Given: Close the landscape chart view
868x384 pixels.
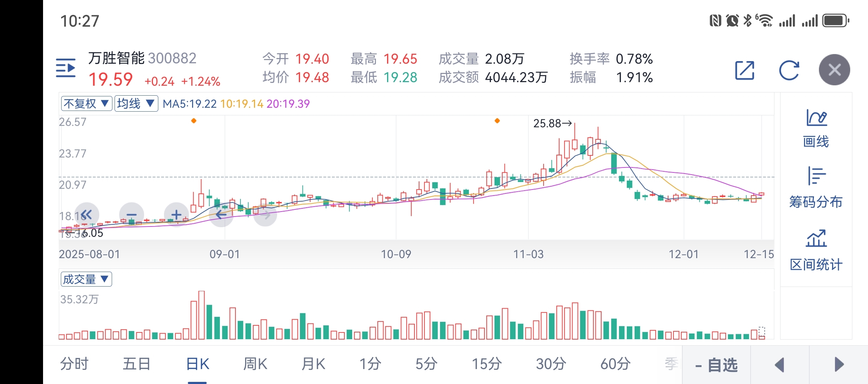Looking at the screenshot, I should tap(834, 70).
